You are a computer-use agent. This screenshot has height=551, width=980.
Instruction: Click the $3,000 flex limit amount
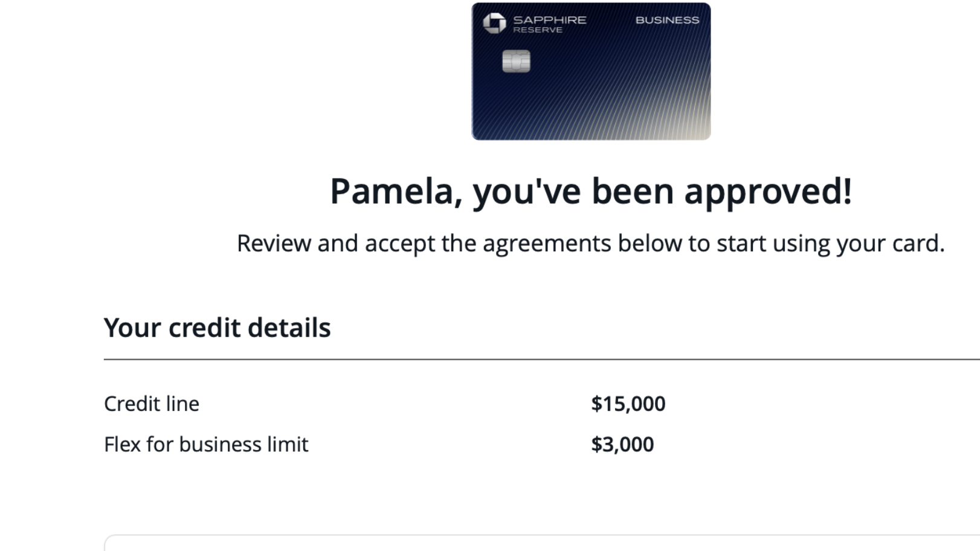pos(622,445)
